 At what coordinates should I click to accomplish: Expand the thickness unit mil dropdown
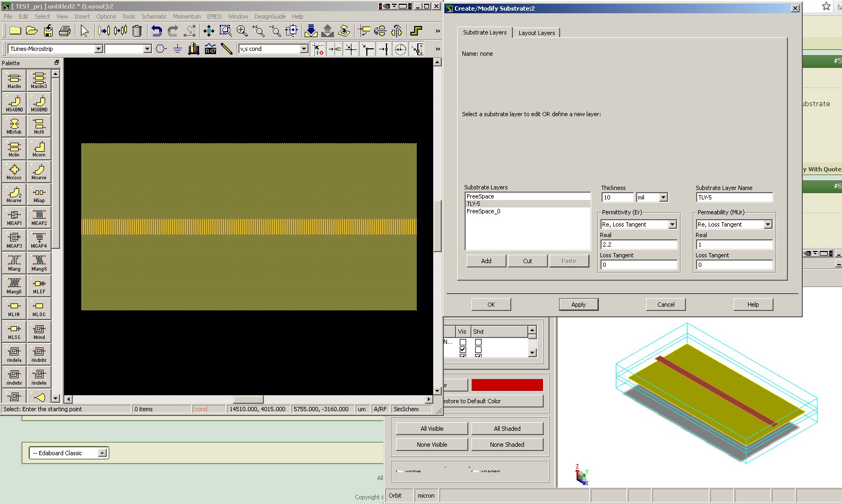pyautogui.click(x=663, y=197)
